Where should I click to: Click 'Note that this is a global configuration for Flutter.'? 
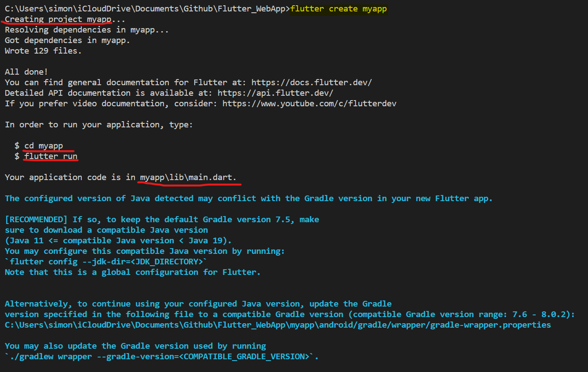[x=133, y=272]
